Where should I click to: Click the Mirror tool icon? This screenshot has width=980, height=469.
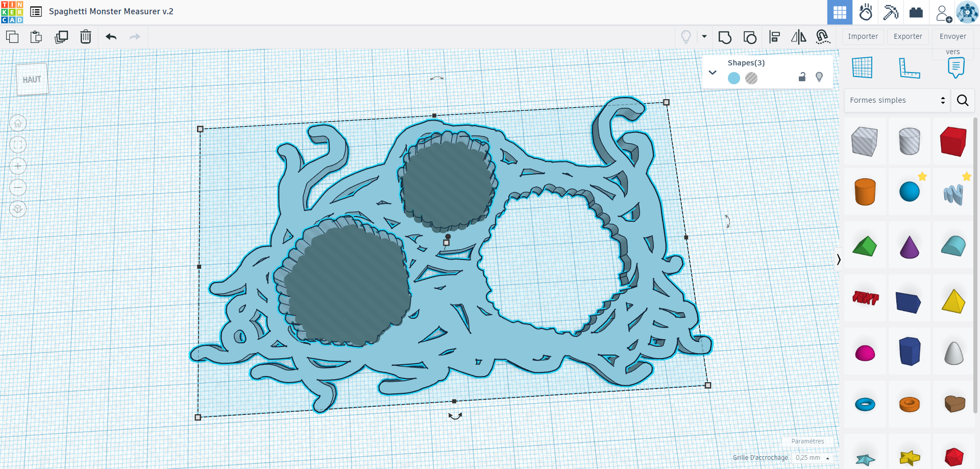click(799, 37)
